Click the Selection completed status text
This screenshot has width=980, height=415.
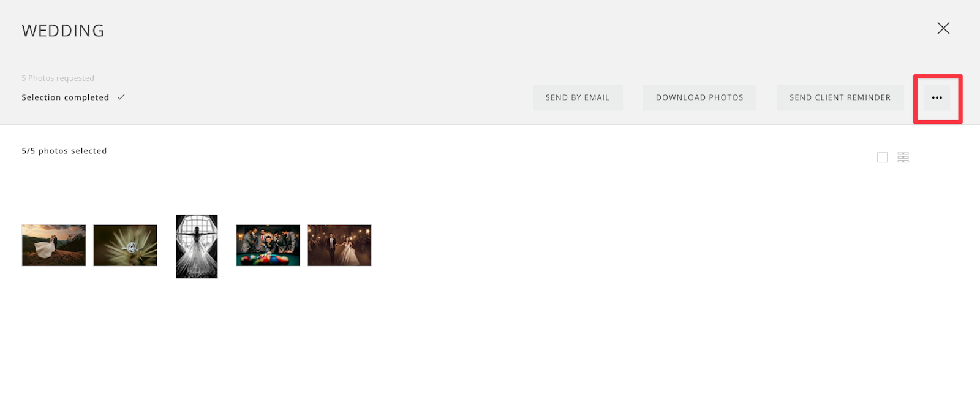66,97
